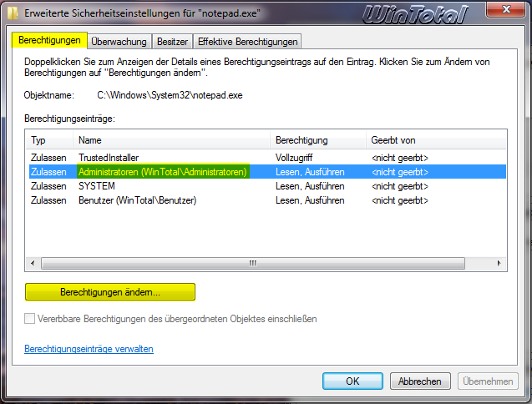The width and height of the screenshot is (532, 404).
Task: Confirm with the OK button
Action: click(352, 381)
